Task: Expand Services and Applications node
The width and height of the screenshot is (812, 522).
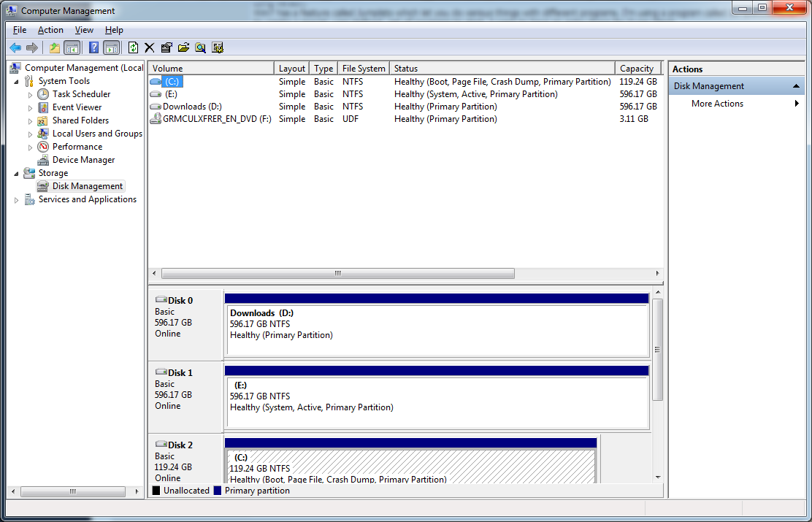Action: tap(17, 200)
